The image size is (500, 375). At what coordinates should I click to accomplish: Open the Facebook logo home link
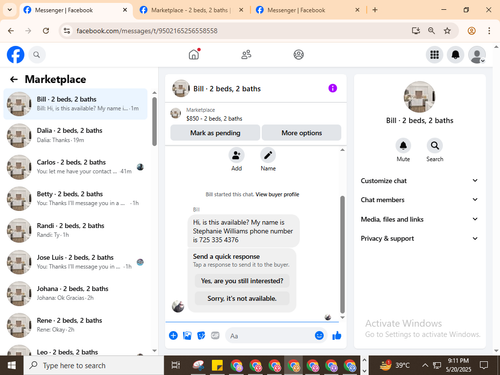coord(15,55)
